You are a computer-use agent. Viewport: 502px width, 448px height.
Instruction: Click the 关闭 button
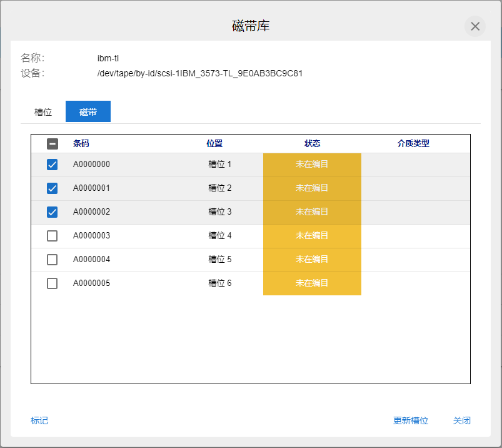(x=461, y=420)
